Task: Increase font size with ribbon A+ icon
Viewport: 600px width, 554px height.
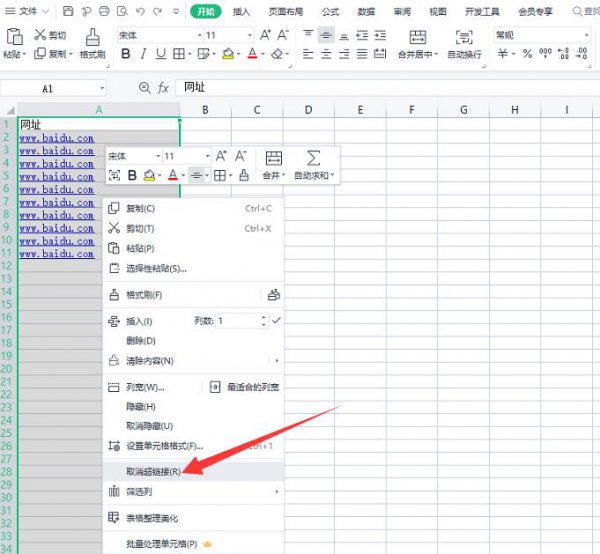Action: [x=265, y=35]
